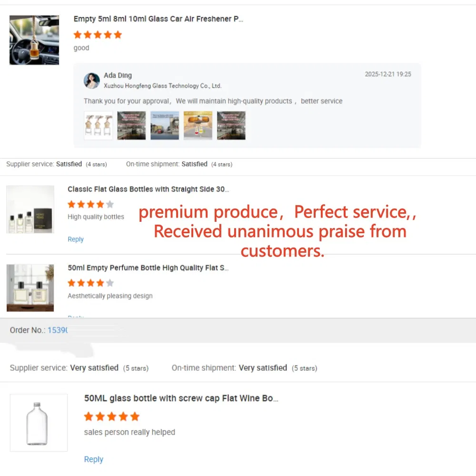The image size is (476, 476).
Task: Open the Empty 5ml 8ml 10ml Glass Car title
Action: click(x=159, y=19)
